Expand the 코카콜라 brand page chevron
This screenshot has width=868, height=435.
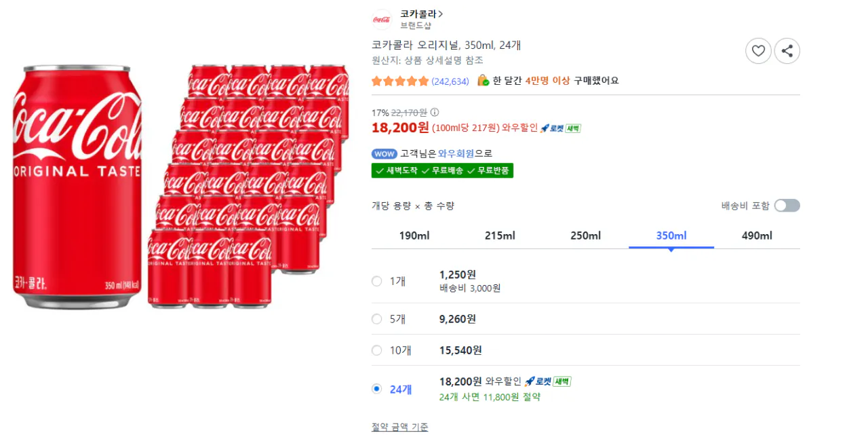[x=441, y=14]
